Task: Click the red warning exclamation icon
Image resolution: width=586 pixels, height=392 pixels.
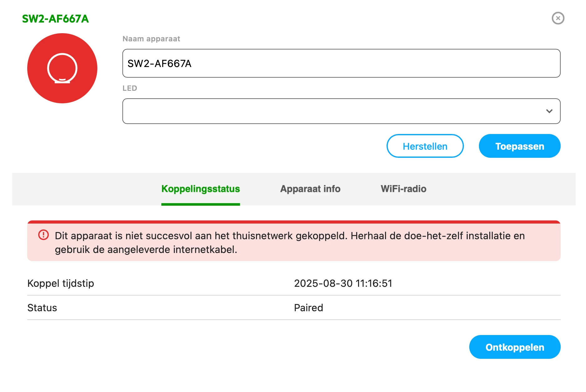Action: coord(44,235)
